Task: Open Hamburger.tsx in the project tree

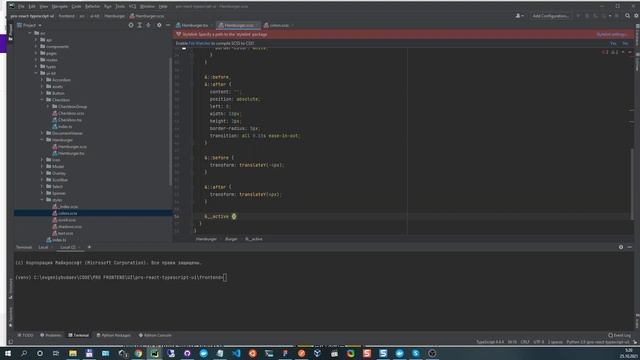Action: click(x=68, y=153)
